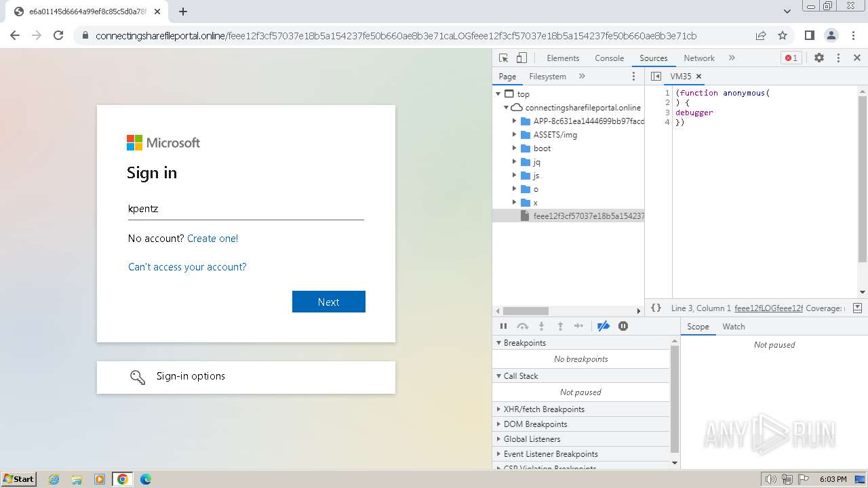Expand Global Listeners section
Image resolution: width=868 pixels, height=488 pixels.
[x=581, y=439]
